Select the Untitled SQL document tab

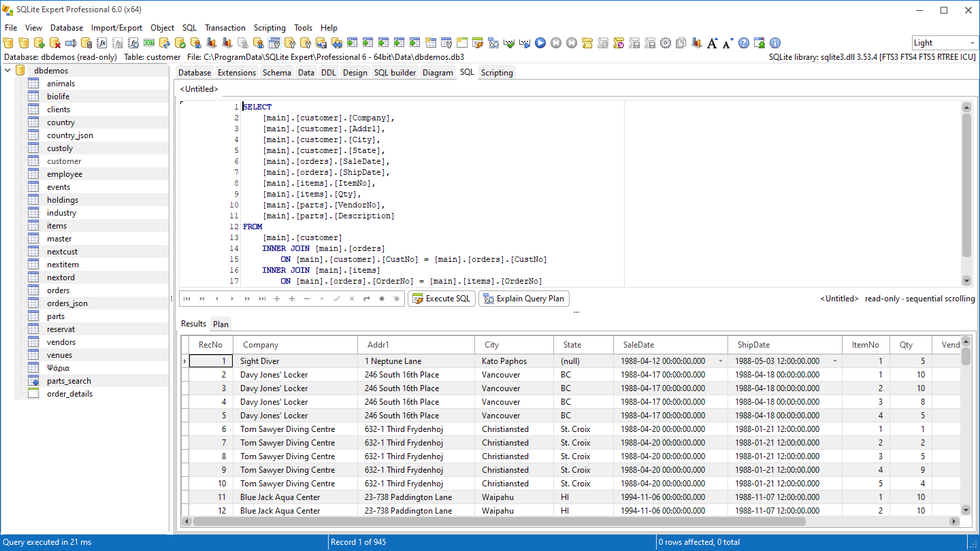(199, 89)
